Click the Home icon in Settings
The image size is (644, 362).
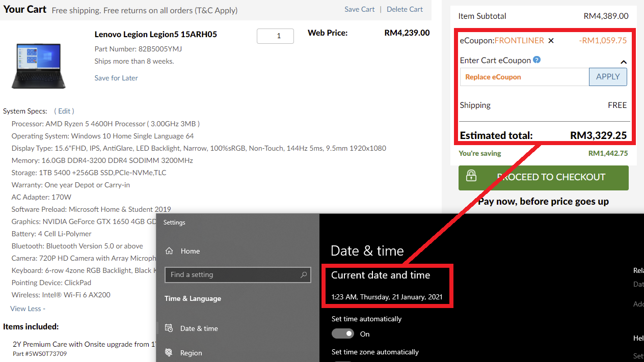(x=170, y=251)
